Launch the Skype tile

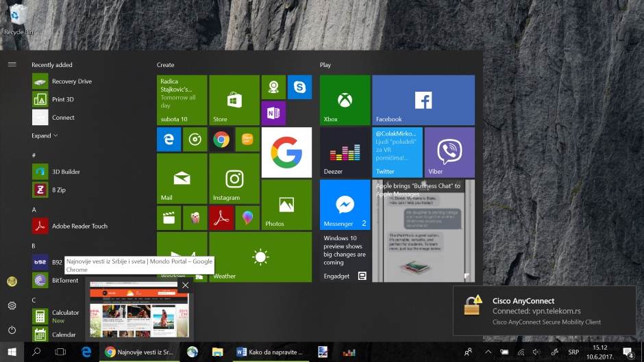299,87
